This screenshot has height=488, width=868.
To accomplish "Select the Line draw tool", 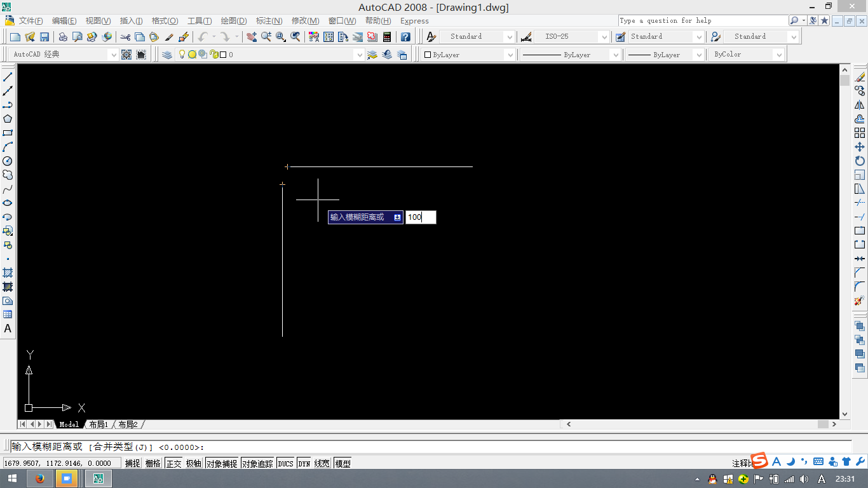I will (8, 77).
